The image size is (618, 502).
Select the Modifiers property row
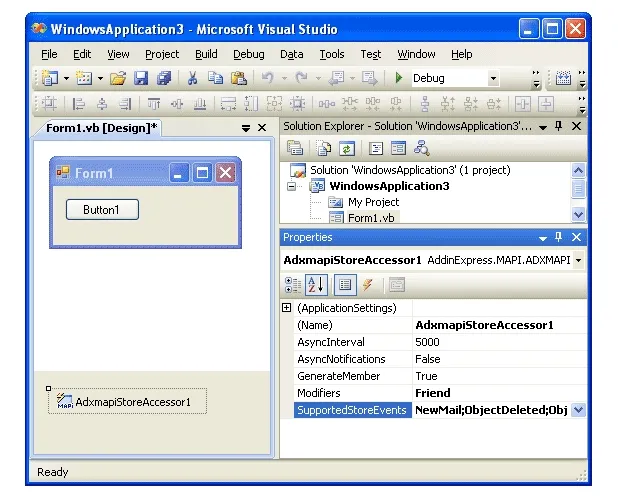click(x=440, y=393)
